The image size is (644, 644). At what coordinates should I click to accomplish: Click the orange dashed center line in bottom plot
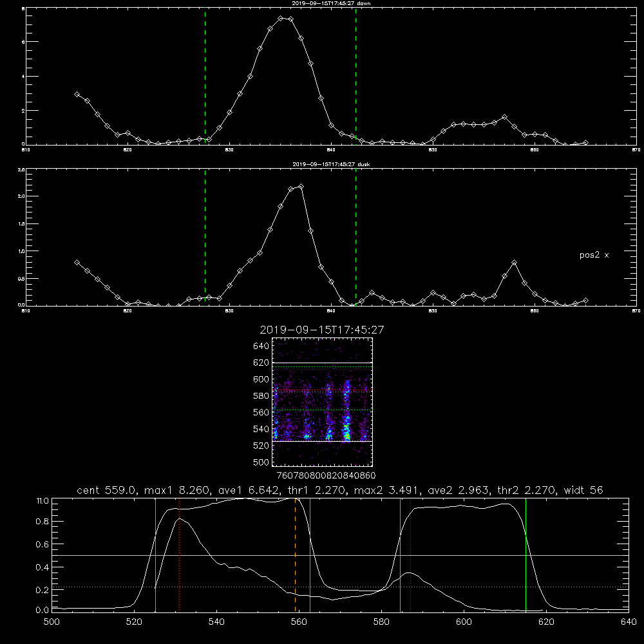pos(296,555)
